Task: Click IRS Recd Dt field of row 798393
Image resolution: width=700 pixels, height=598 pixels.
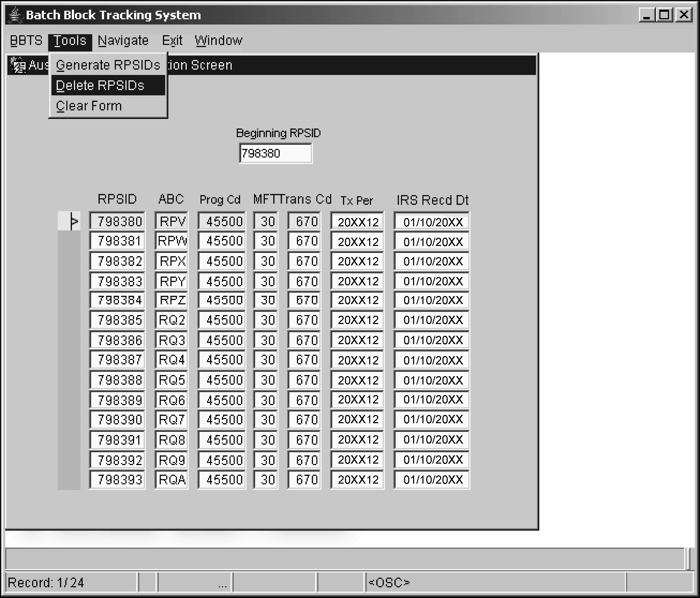Action: point(431,480)
